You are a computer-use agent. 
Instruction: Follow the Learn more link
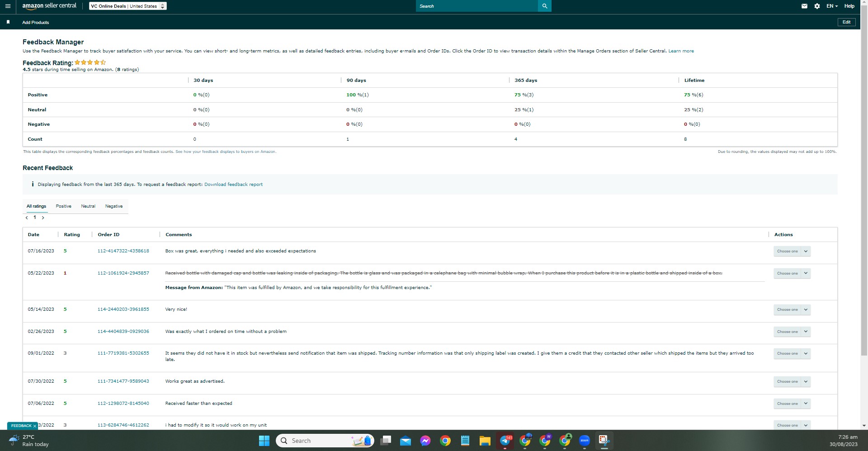681,51
